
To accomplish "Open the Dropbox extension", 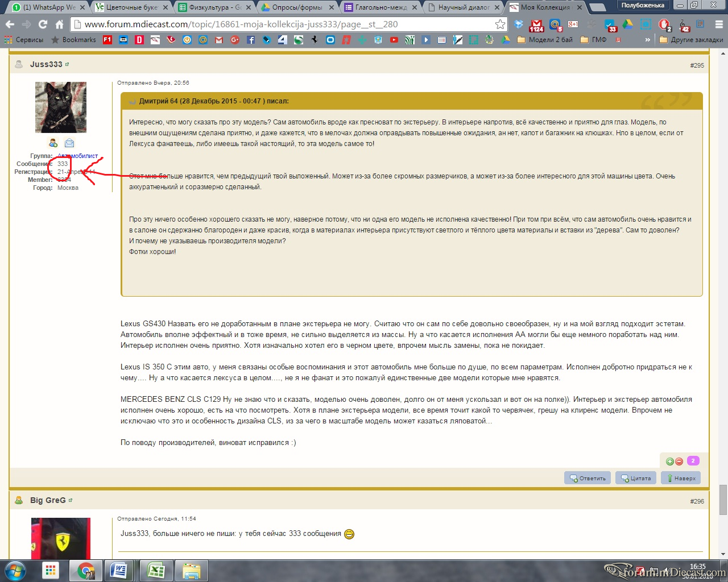I will 519,24.
